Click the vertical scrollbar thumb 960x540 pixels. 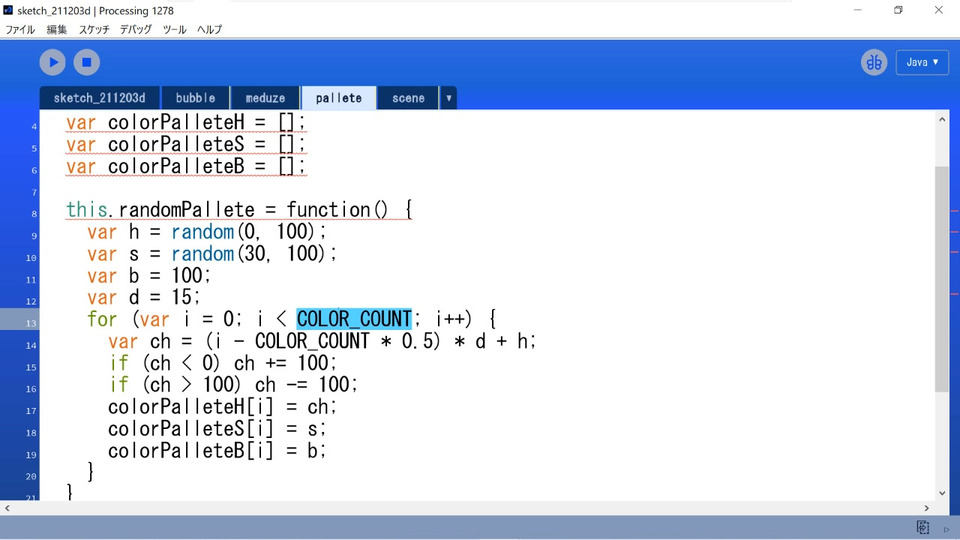coord(942,279)
